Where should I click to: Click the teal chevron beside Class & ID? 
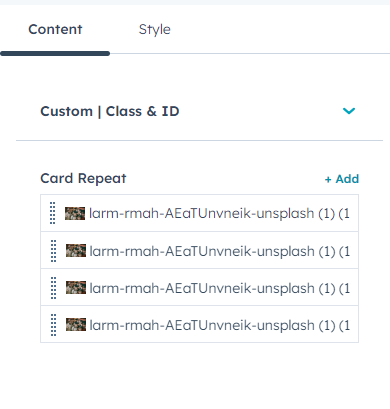349,111
